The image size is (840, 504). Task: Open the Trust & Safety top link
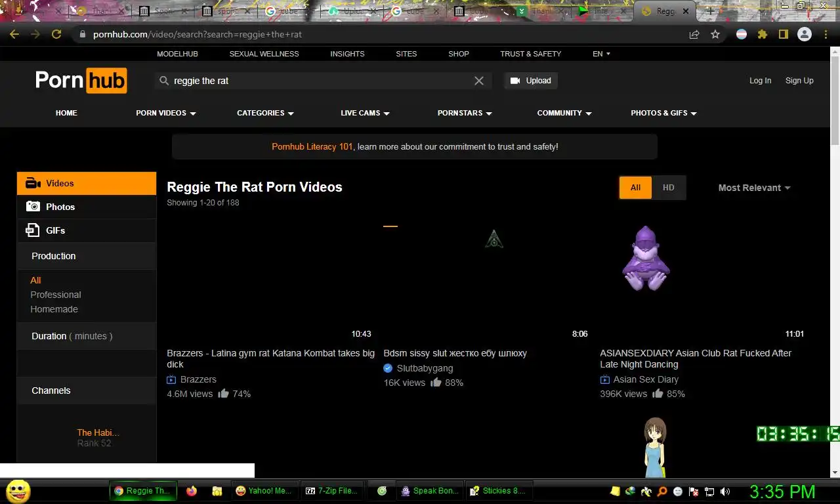(x=531, y=54)
